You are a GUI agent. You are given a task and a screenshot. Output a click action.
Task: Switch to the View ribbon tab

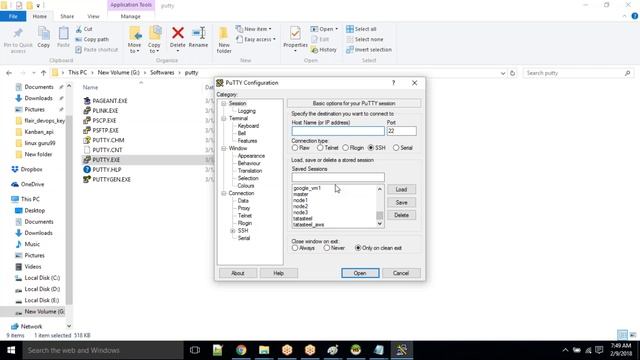click(x=93, y=16)
